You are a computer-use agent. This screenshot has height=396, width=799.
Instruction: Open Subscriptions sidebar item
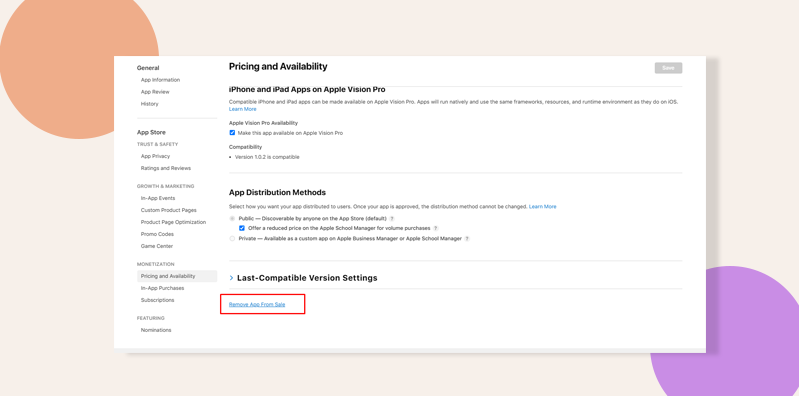pos(157,300)
